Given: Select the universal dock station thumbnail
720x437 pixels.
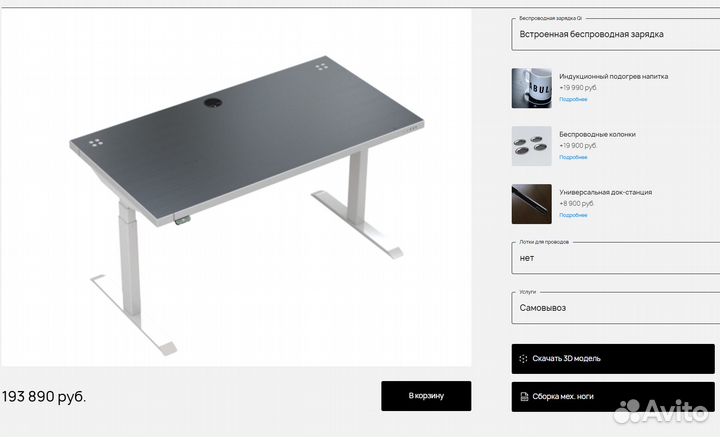Looking at the screenshot, I should 532,204.
